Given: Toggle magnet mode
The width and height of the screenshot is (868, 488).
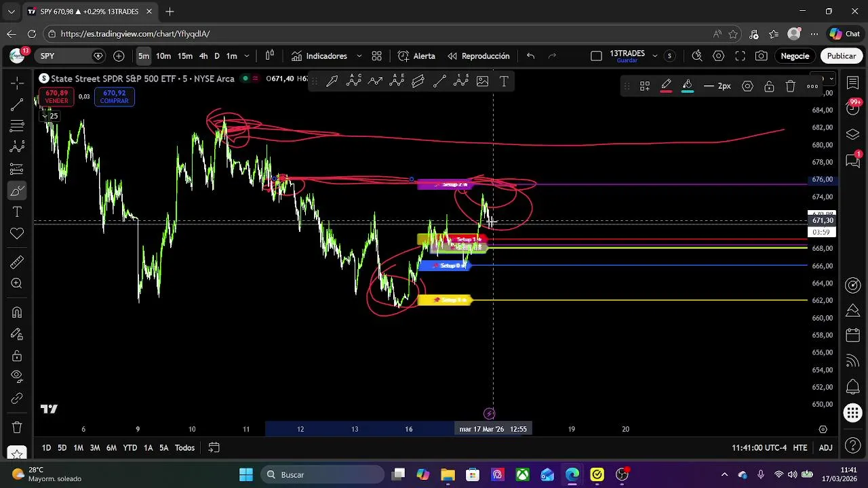Looking at the screenshot, I should coord(17,312).
